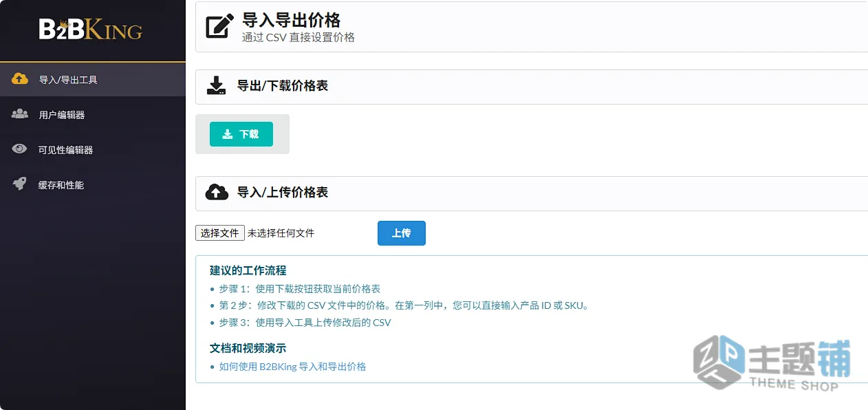868x410 pixels.
Task: Open the 用户编辑器 menu item
Action: [x=93, y=115]
